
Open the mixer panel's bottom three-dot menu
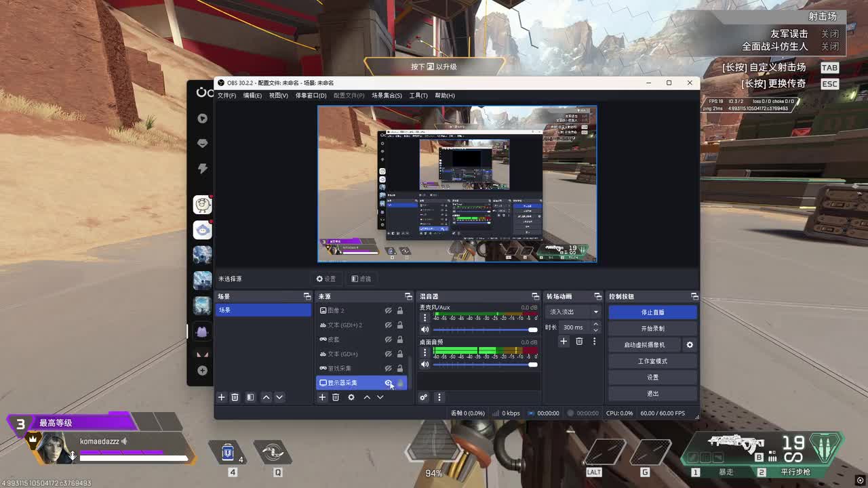(x=439, y=397)
